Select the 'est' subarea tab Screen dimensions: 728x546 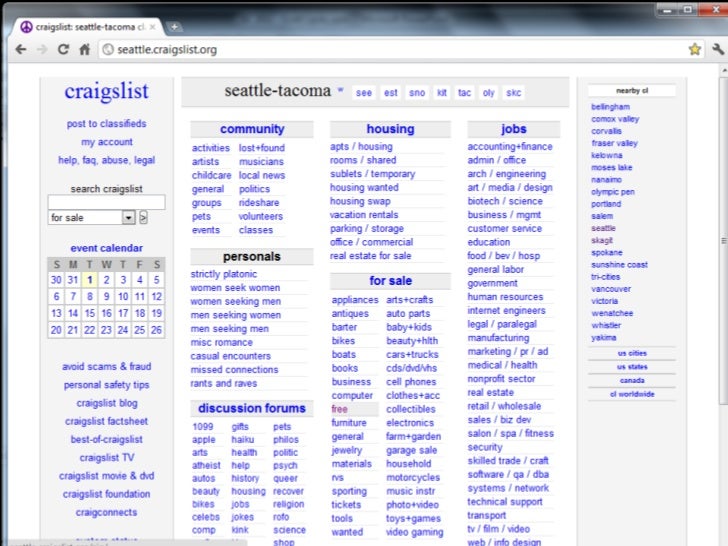[390, 93]
